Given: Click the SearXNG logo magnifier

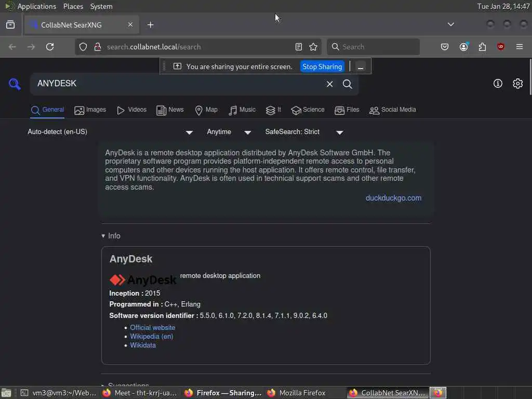Looking at the screenshot, I should pyautogui.click(x=15, y=84).
